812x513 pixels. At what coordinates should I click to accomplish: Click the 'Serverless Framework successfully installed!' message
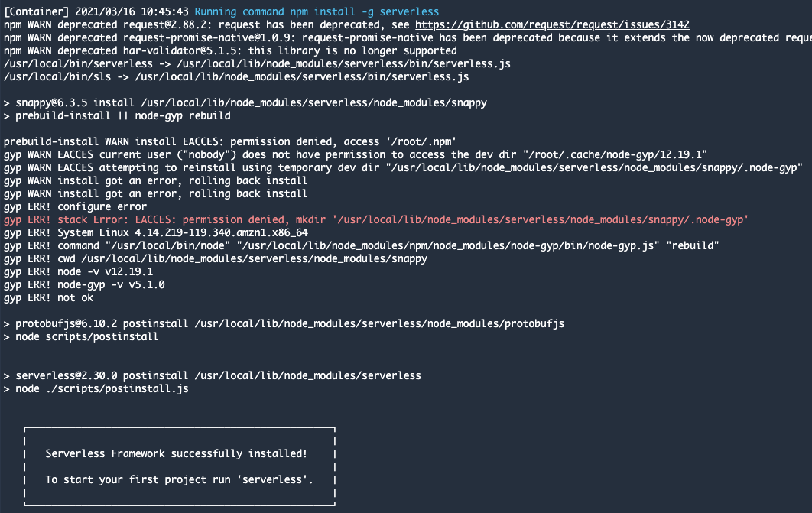[176, 453]
